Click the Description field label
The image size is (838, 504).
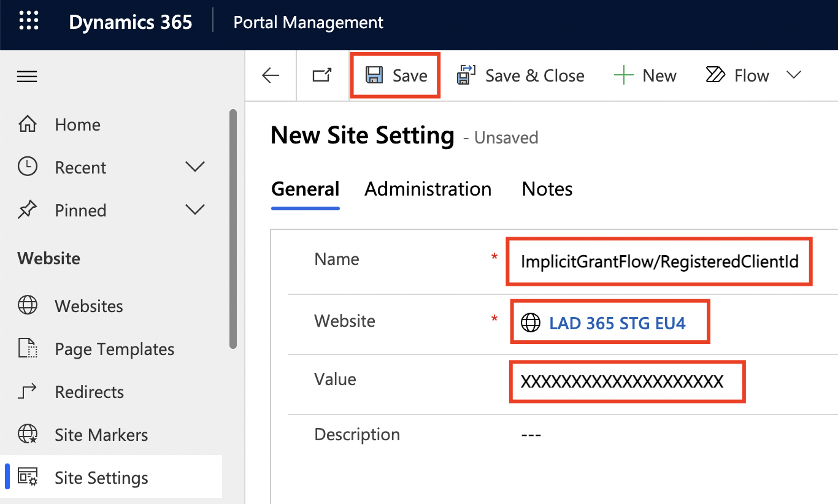[x=357, y=435]
